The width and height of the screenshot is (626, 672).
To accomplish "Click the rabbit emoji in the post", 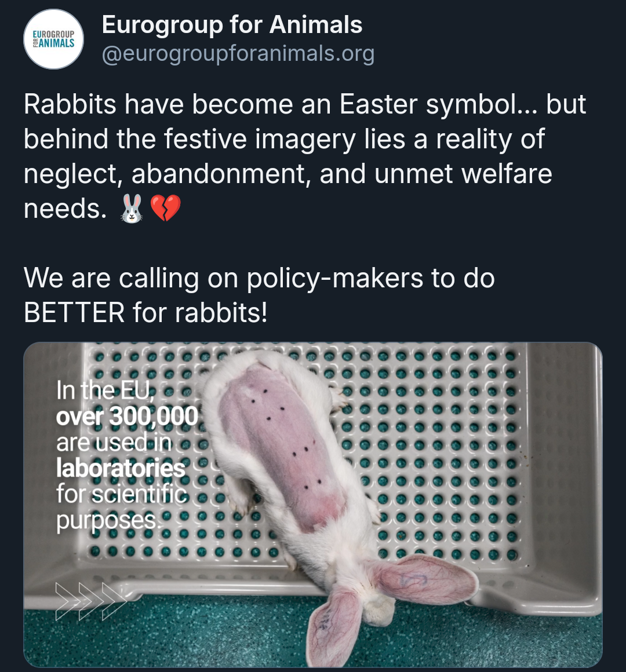I will coord(132,209).
